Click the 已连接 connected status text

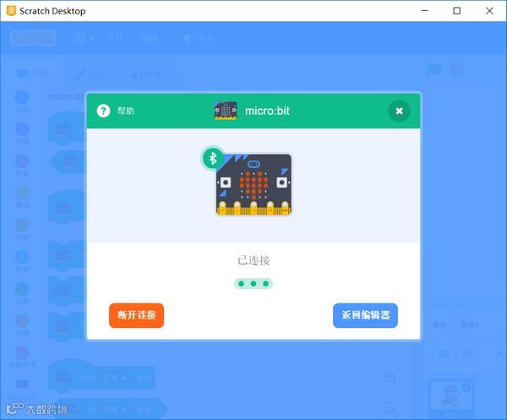pos(253,260)
